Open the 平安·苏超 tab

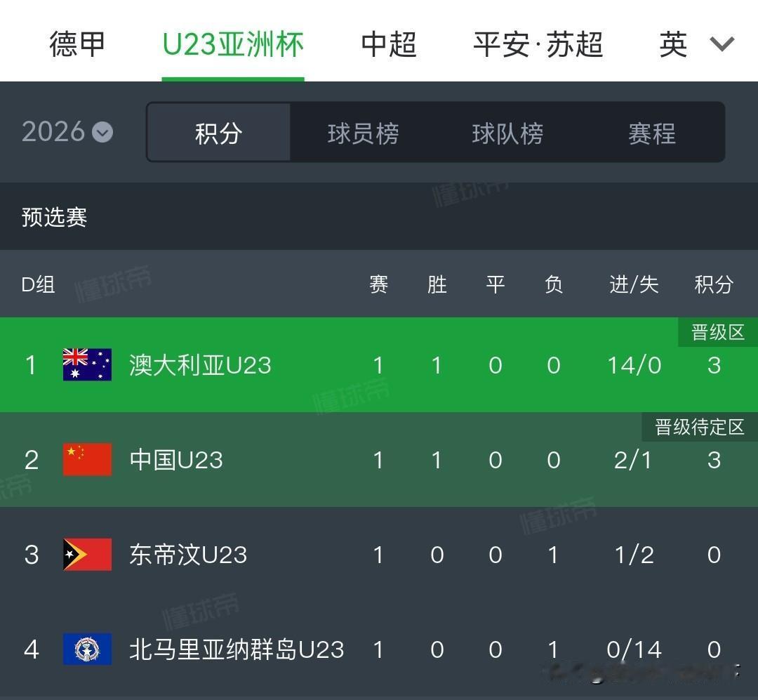pyautogui.click(x=538, y=44)
